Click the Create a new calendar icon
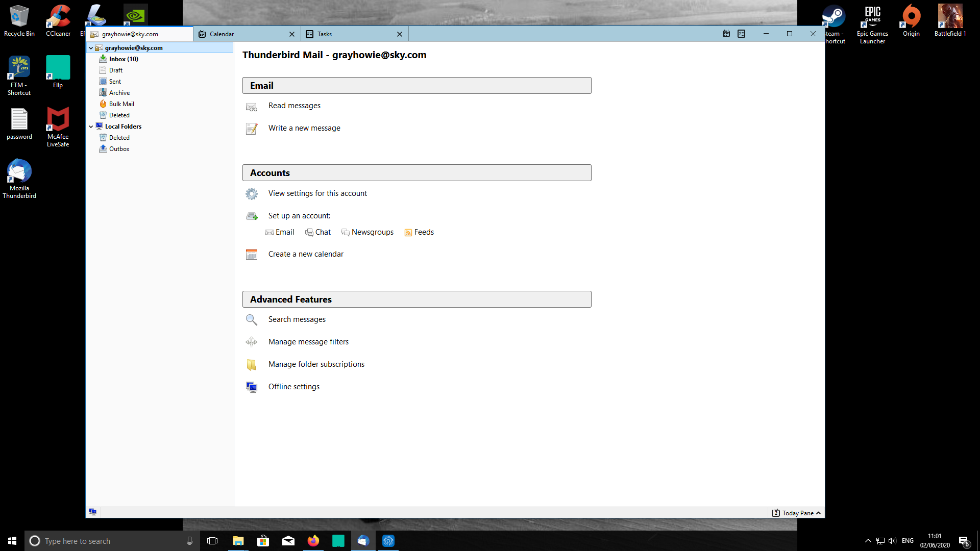The image size is (980, 551). point(251,255)
